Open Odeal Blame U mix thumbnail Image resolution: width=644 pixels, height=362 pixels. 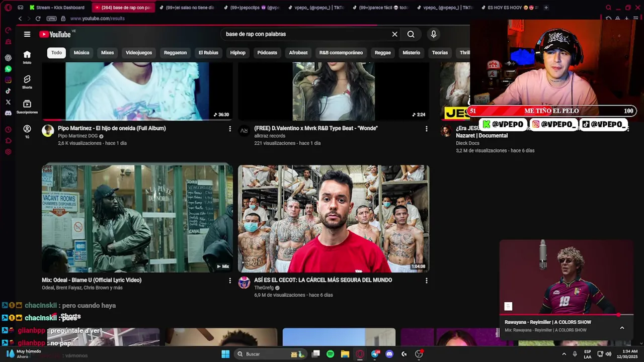137,218
